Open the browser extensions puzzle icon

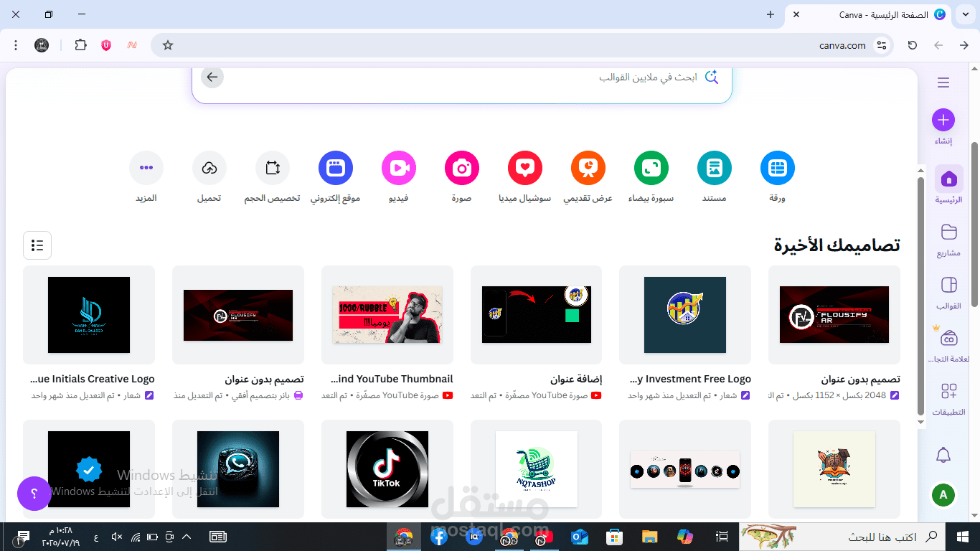pos(80,45)
